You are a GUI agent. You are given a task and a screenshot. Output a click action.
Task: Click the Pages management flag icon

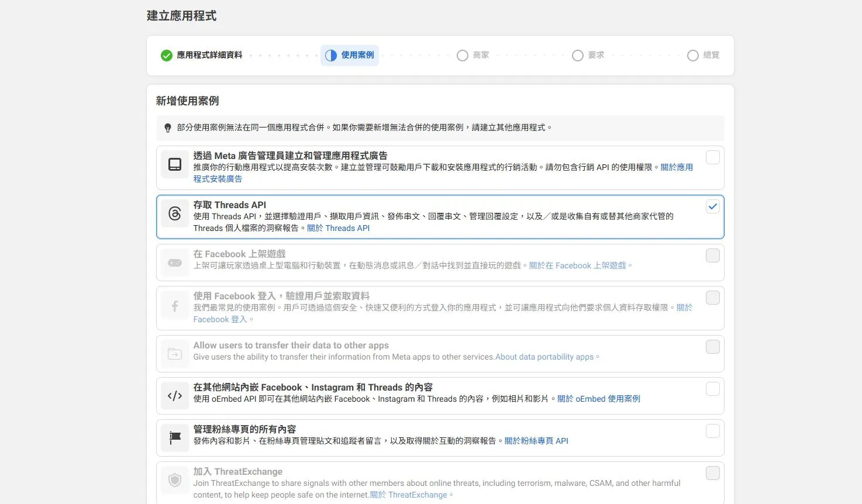[x=174, y=437]
